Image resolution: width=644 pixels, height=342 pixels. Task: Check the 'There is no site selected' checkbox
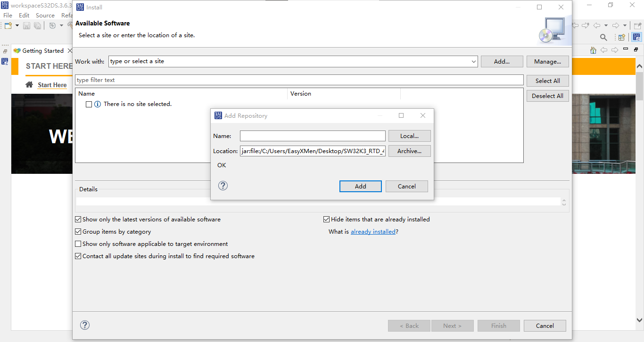coord(89,104)
